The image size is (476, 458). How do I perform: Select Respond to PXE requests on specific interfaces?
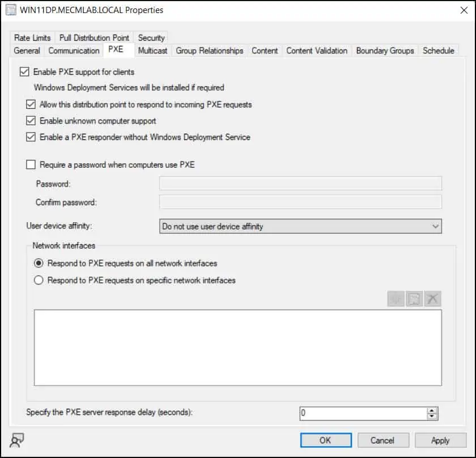39,280
